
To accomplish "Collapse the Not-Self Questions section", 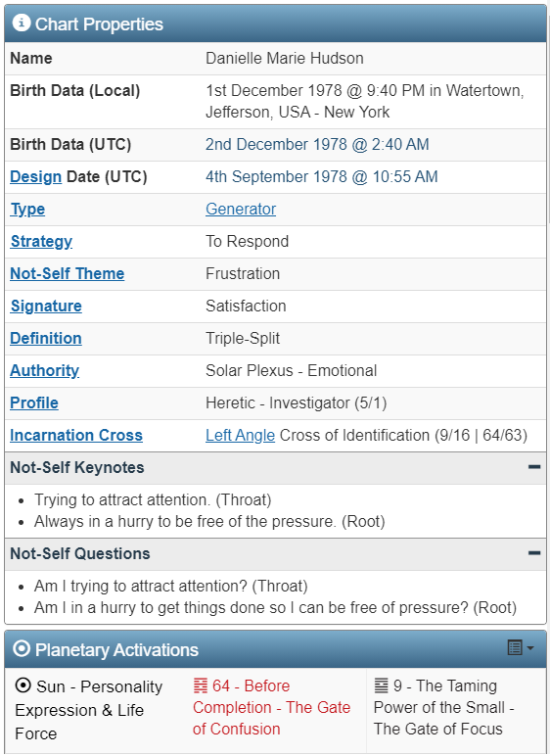I will [x=534, y=553].
